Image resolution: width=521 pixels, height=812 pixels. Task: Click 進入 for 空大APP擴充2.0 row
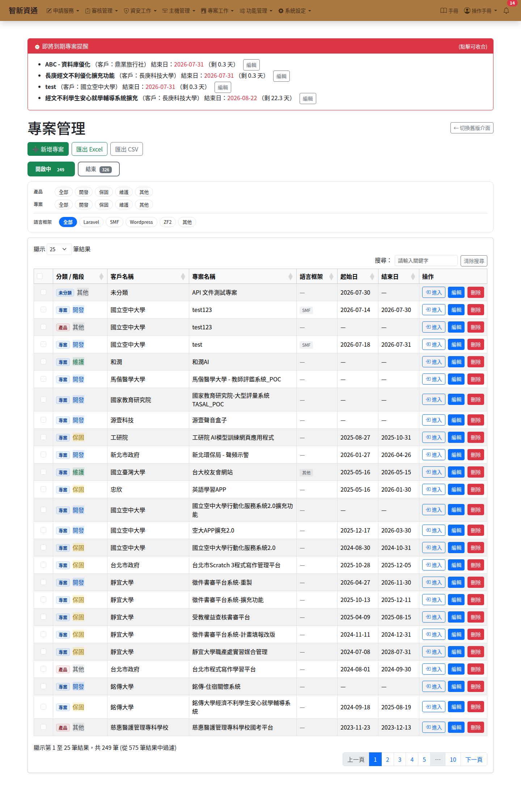coord(433,530)
